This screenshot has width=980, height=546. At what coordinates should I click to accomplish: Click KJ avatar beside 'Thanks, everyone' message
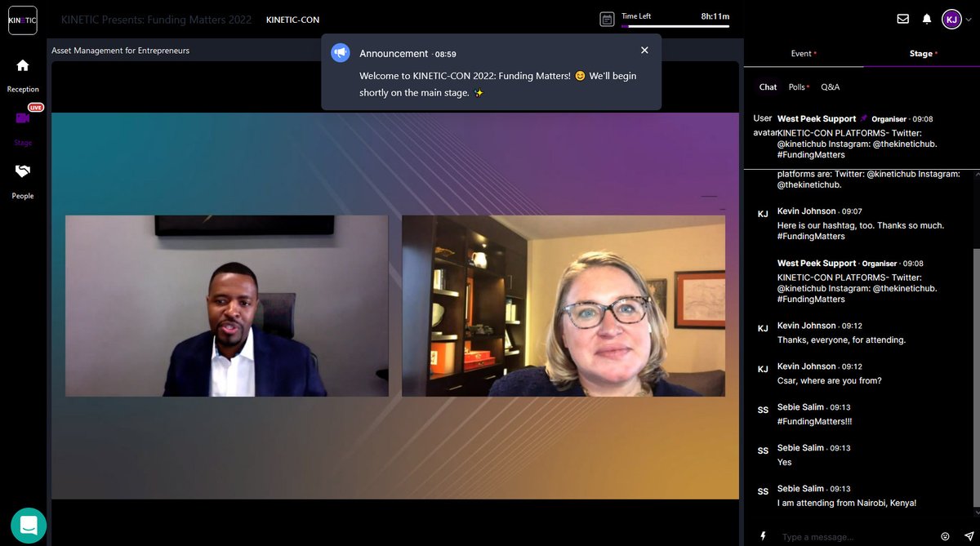(763, 328)
